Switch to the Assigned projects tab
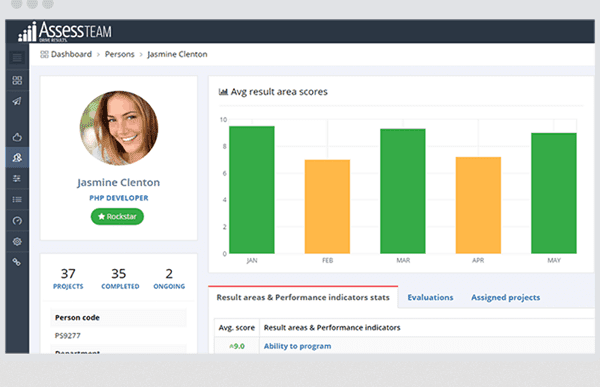 coord(505,297)
